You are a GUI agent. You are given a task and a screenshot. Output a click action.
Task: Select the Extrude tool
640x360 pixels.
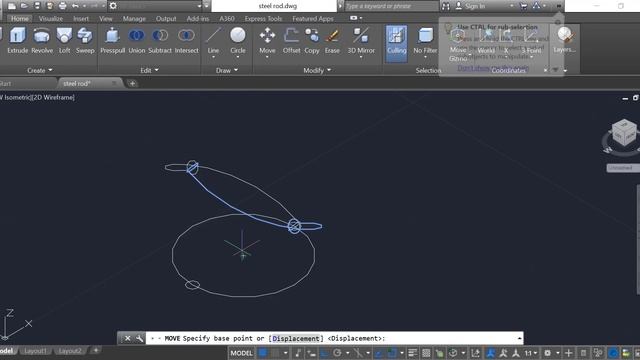coord(17,40)
